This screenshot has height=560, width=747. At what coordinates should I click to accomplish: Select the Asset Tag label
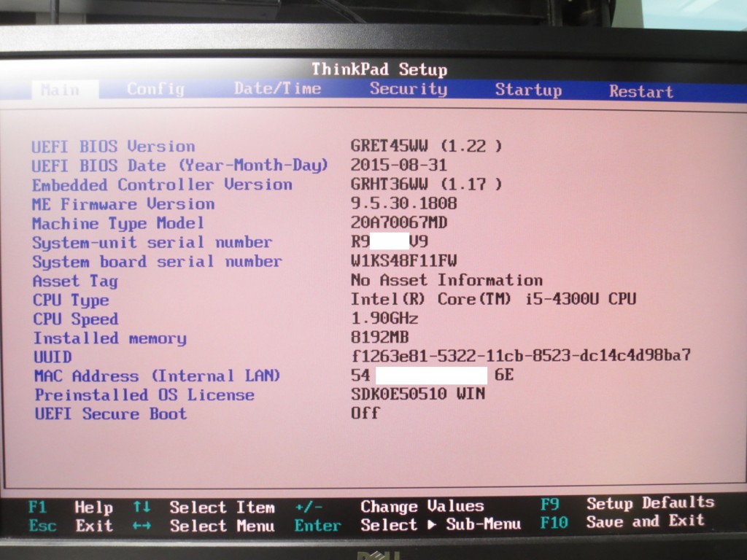coord(75,281)
